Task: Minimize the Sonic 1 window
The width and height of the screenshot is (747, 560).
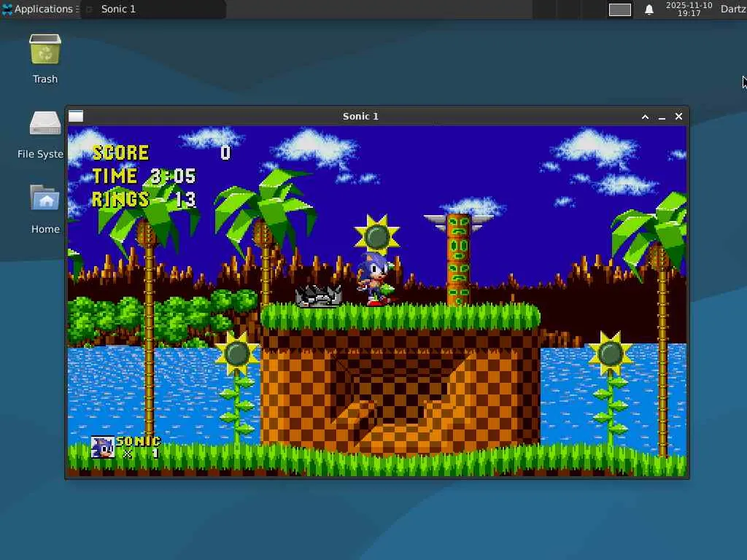Action: 662,117
